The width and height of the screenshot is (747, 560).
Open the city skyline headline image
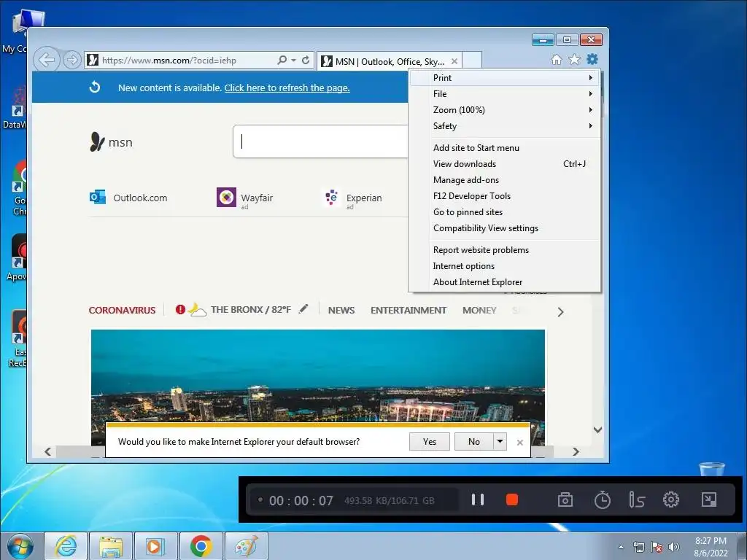click(318, 376)
